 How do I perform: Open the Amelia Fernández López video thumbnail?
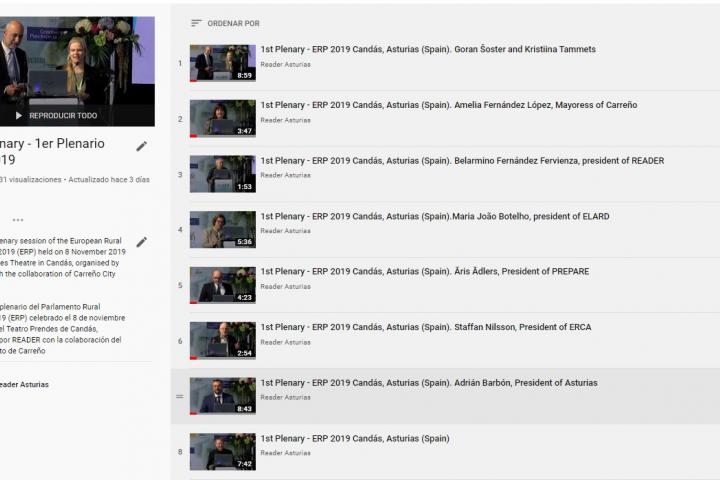[x=222, y=118]
